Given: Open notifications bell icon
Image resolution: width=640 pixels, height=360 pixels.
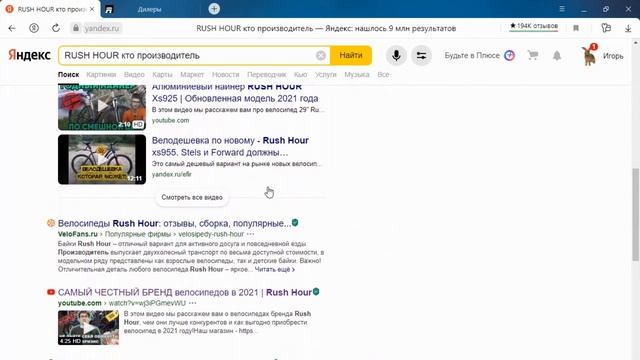Looking at the screenshot, I should [x=557, y=56].
